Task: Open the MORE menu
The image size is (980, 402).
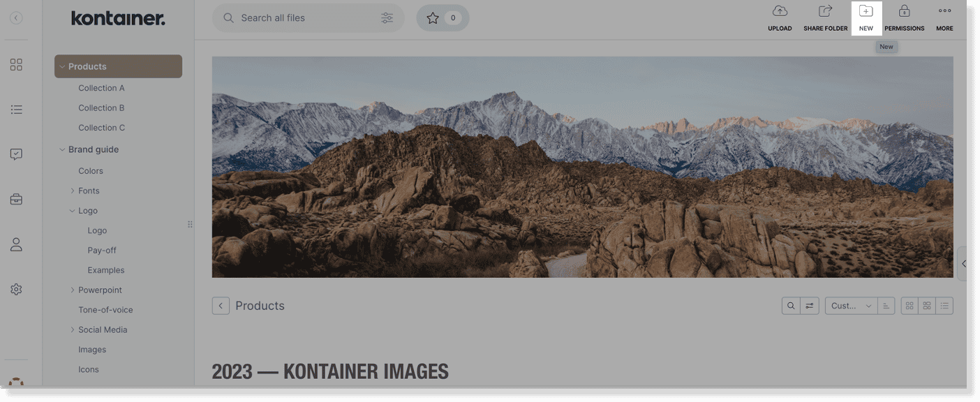Action: (944, 15)
